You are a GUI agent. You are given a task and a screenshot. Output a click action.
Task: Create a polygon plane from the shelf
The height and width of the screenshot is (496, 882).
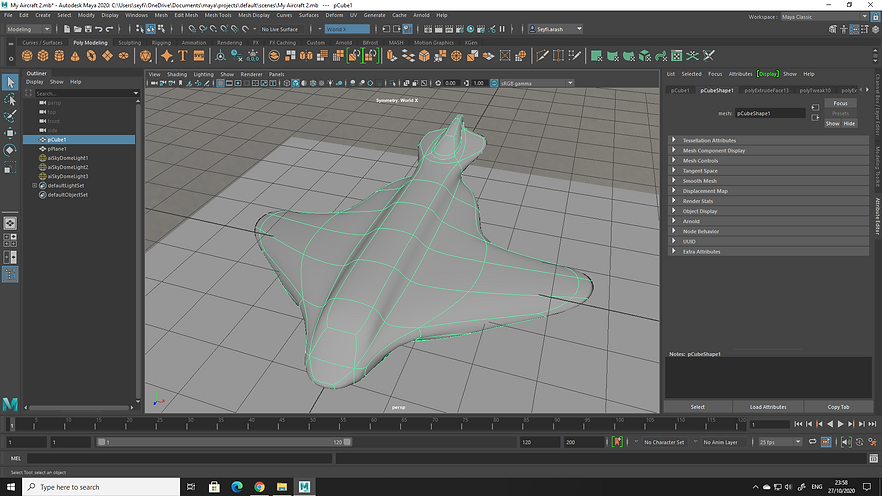(107, 56)
